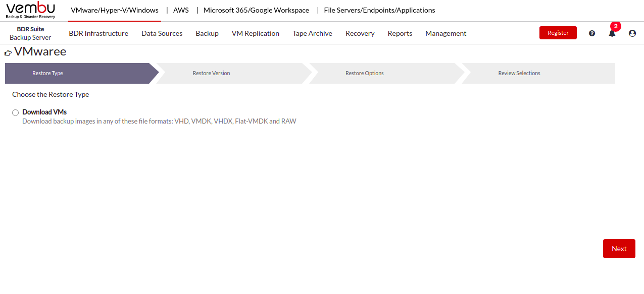Click the VMwaree page title
The image size is (644, 294).
(40, 51)
